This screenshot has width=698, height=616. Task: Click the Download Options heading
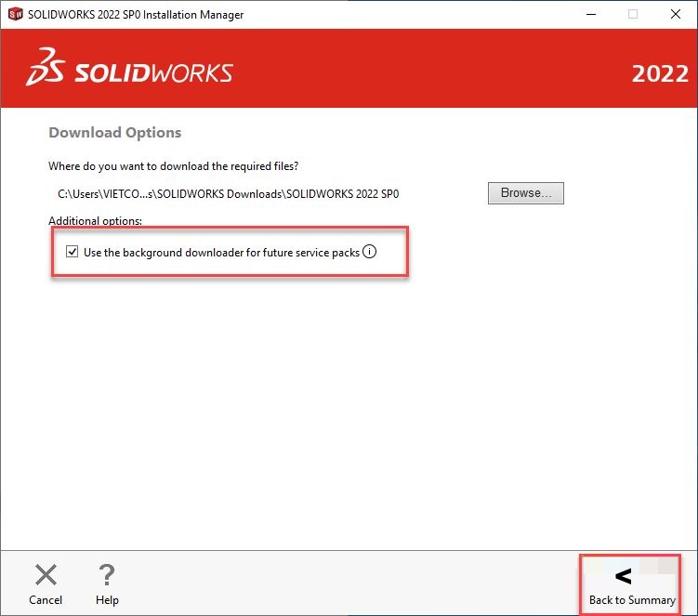[115, 133]
